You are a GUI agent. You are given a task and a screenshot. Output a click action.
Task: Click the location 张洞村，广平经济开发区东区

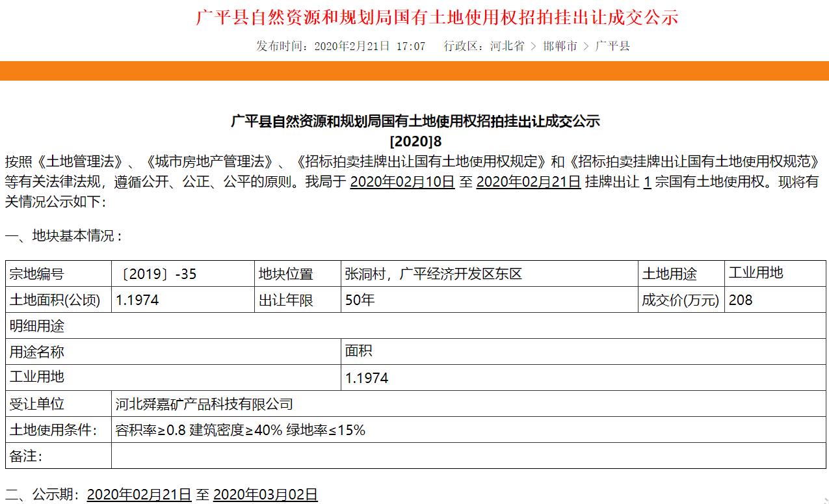[x=434, y=274]
